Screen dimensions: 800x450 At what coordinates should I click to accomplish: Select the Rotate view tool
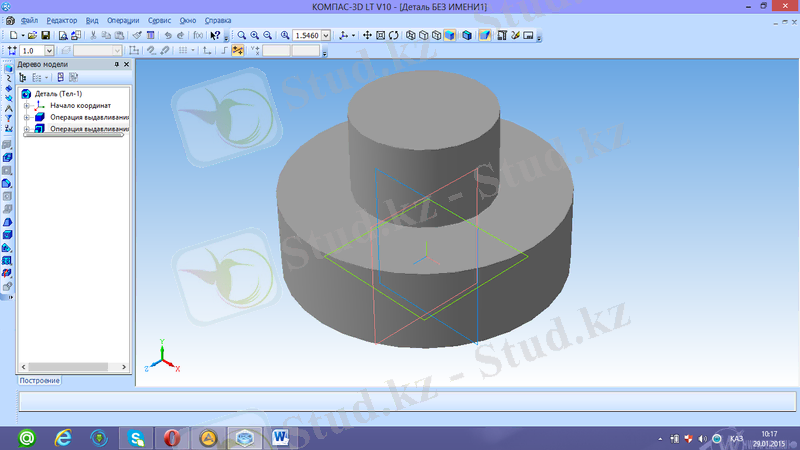(393, 35)
